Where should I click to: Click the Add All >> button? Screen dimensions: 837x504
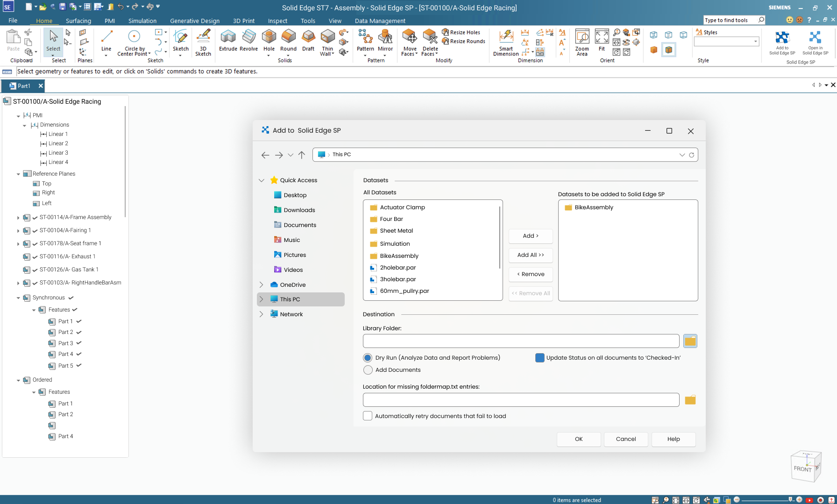(x=531, y=255)
